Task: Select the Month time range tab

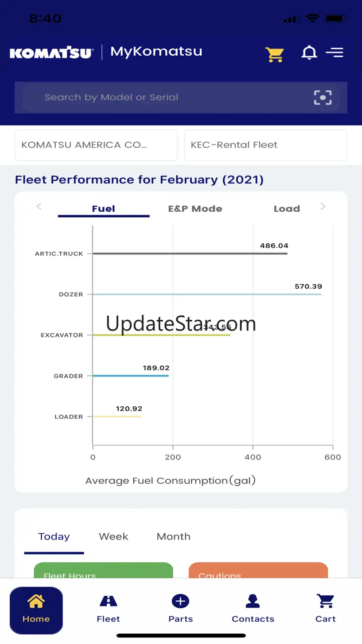Action: pos(174,537)
